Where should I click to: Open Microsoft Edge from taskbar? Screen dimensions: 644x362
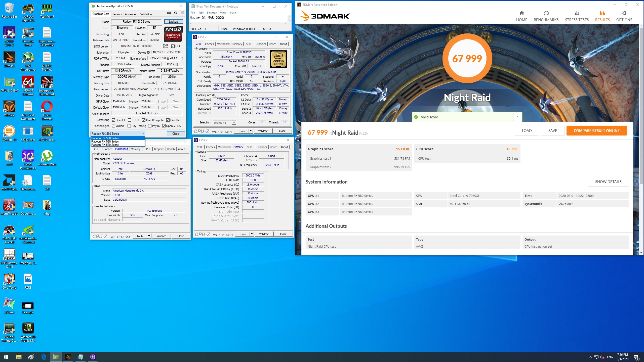point(44,357)
